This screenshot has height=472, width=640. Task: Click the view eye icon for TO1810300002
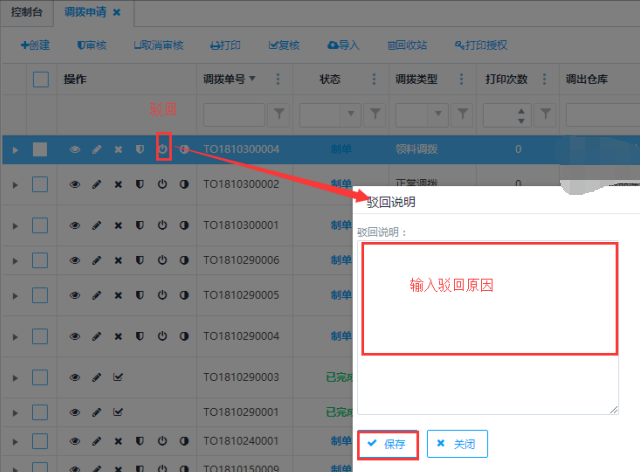[x=74, y=185]
